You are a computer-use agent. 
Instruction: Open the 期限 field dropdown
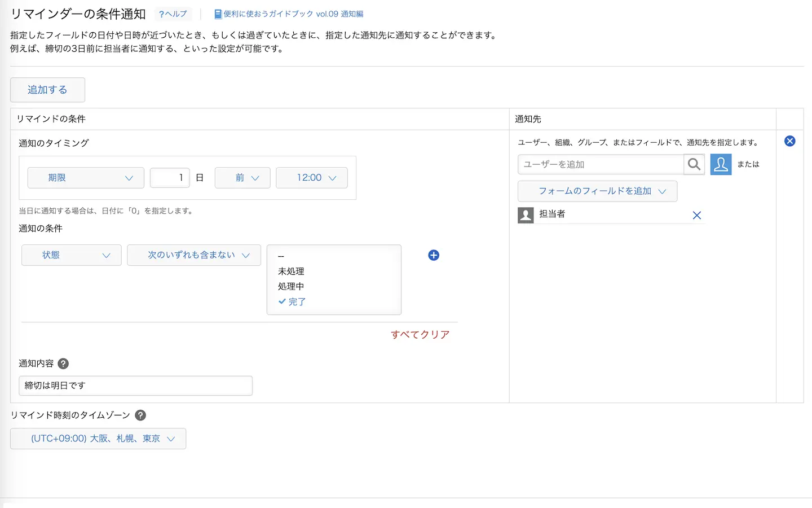[x=86, y=178]
